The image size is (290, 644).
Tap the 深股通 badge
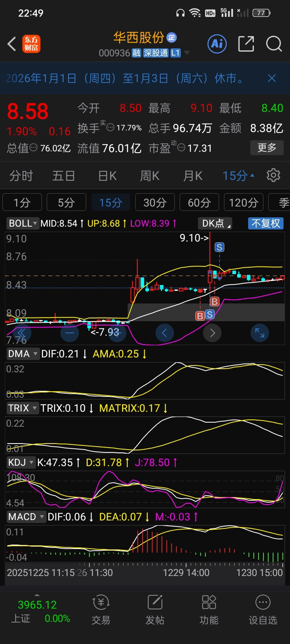[x=155, y=53]
